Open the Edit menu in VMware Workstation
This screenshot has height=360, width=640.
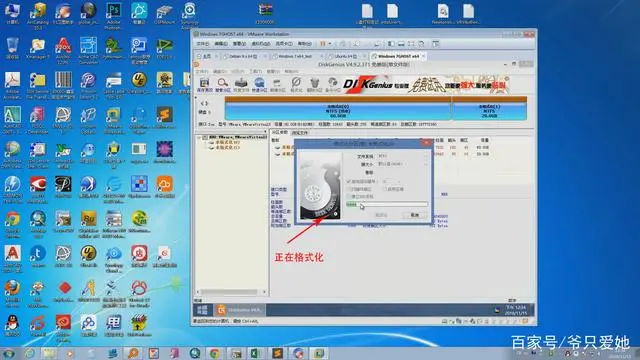(221, 43)
